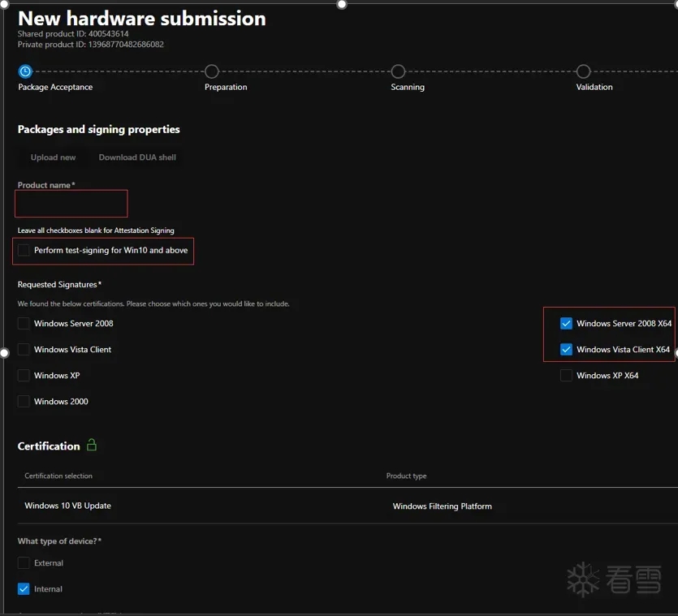
Task: Click Download DUA shell button
Action: point(137,157)
